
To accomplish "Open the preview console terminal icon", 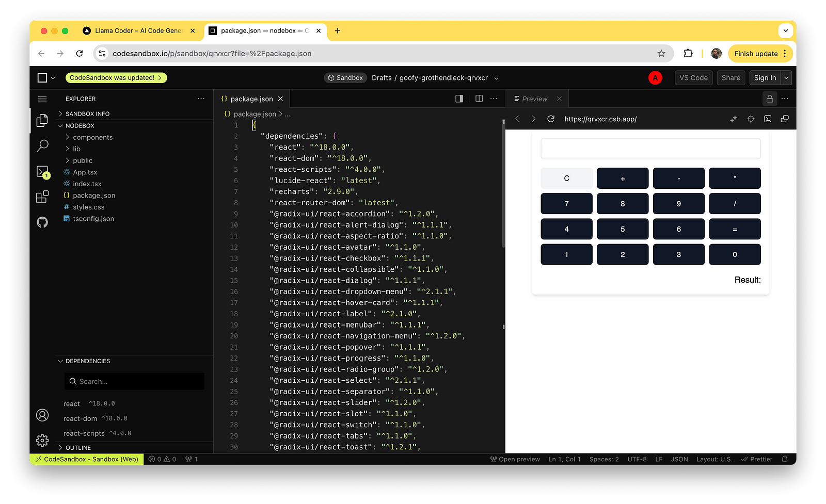I will coord(768,119).
